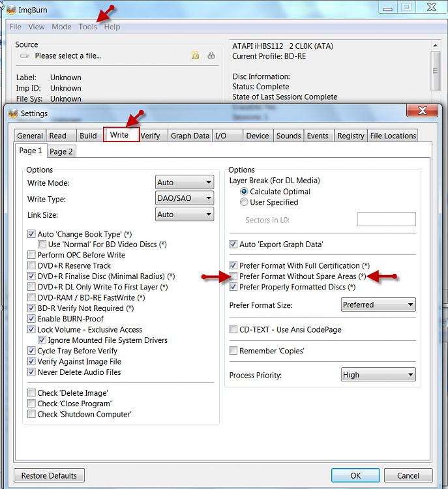Screen dimensions: 448x489
Task: Close the Settings dialog with red X
Action: (x=423, y=111)
